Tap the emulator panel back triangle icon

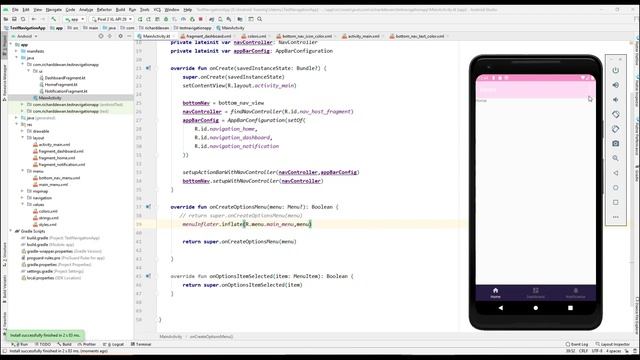[616, 173]
